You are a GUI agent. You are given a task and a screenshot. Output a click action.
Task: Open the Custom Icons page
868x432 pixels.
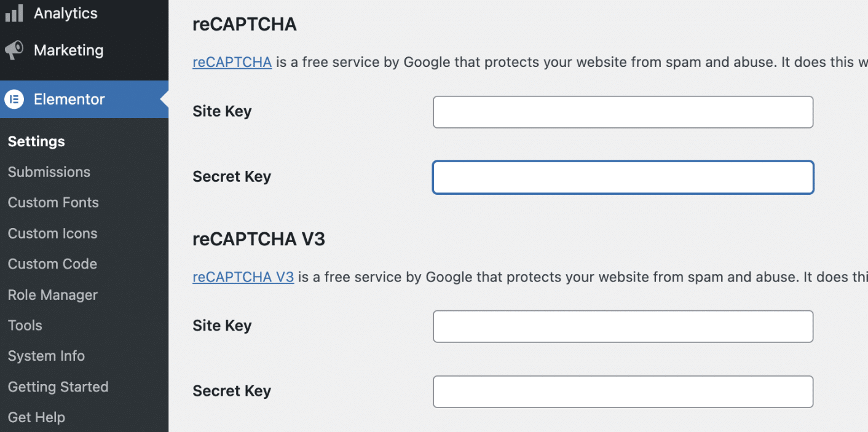52,233
